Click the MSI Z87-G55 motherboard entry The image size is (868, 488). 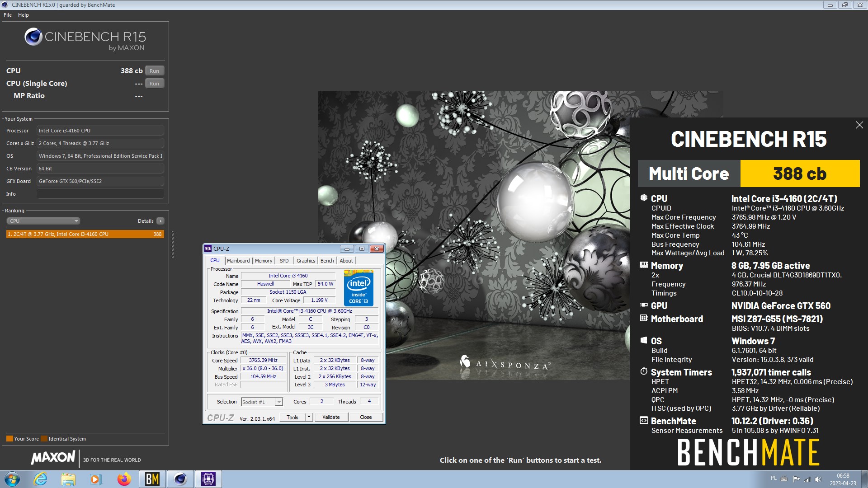point(777,319)
